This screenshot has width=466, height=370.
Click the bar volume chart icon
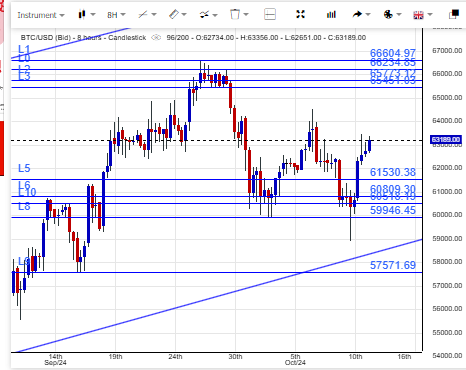click(331, 14)
